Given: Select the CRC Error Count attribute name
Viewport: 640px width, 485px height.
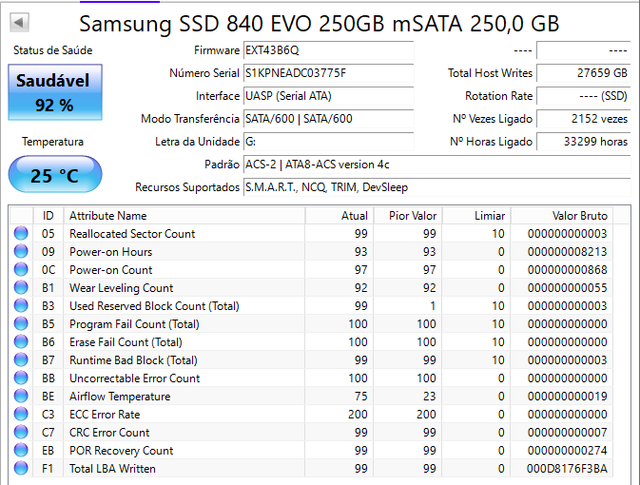Looking at the screenshot, I should tap(109, 432).
